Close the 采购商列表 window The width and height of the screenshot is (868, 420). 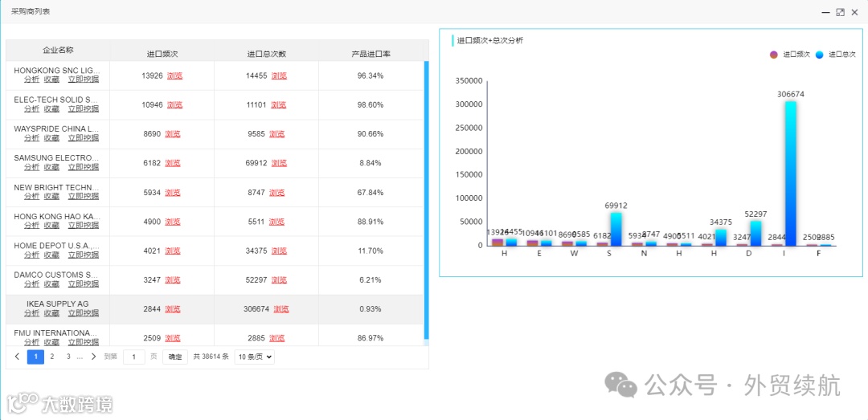854,12
